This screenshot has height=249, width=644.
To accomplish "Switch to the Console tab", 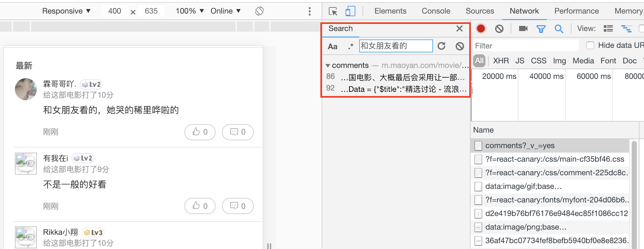I will [436, 11].
